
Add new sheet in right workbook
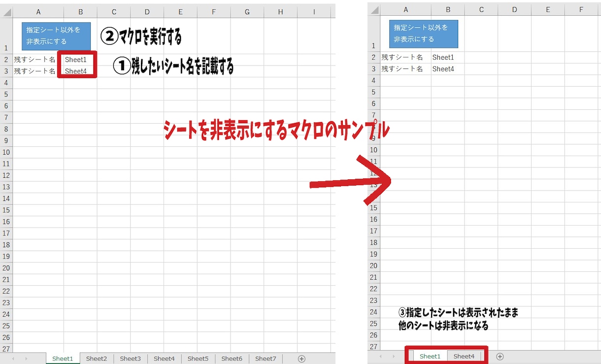tap(500, 356)
